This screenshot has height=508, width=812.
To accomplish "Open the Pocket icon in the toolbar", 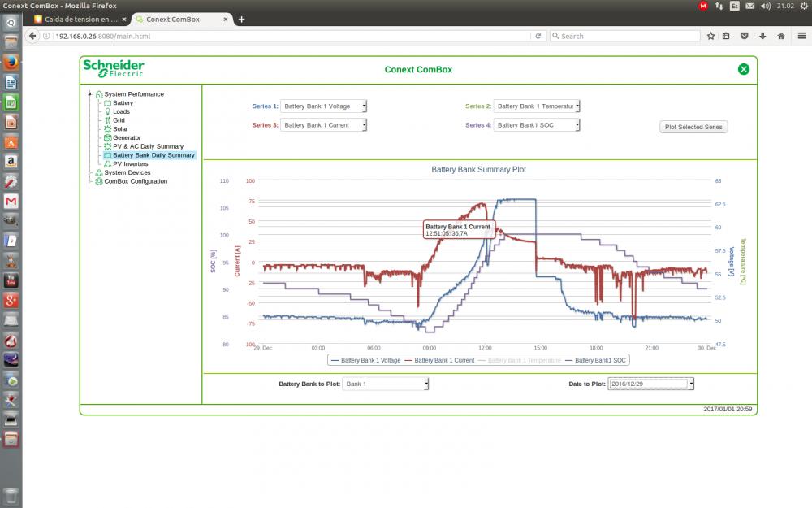I will [744, 36].
